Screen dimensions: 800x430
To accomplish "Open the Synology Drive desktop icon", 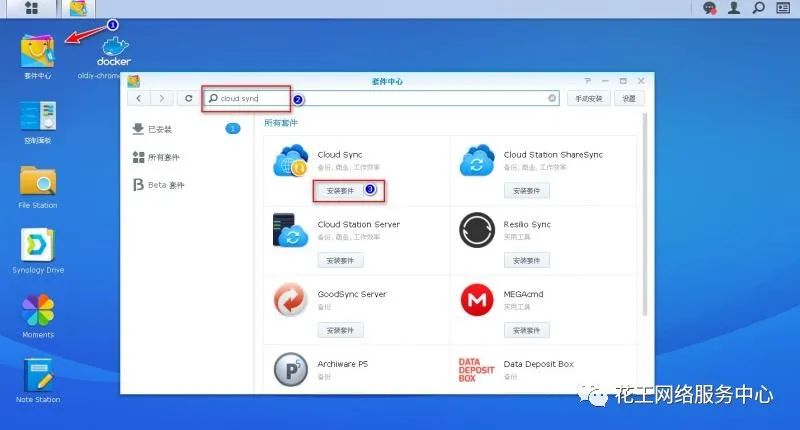I will (x=38, y=245).
